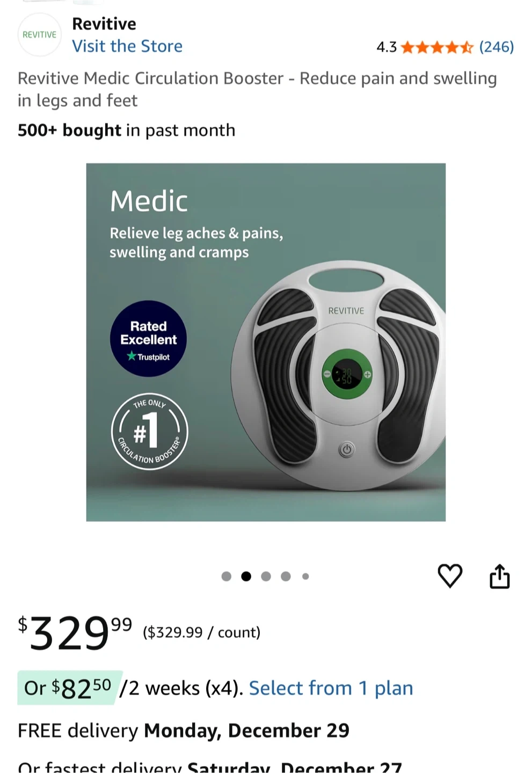Tap the #1 Circulation Booster badge
Viewport: 532px width, 773px height.
point(149,432)
